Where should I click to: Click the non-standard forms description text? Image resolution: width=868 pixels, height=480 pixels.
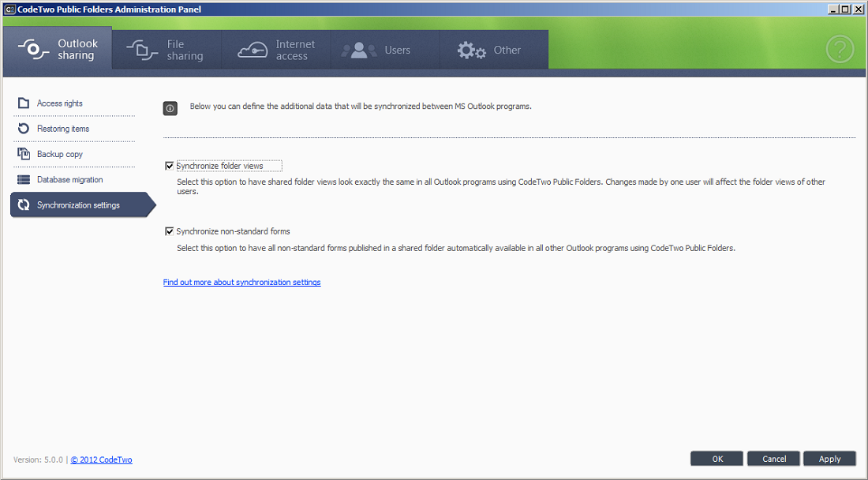pyautogui.click(x=456, y=248)
